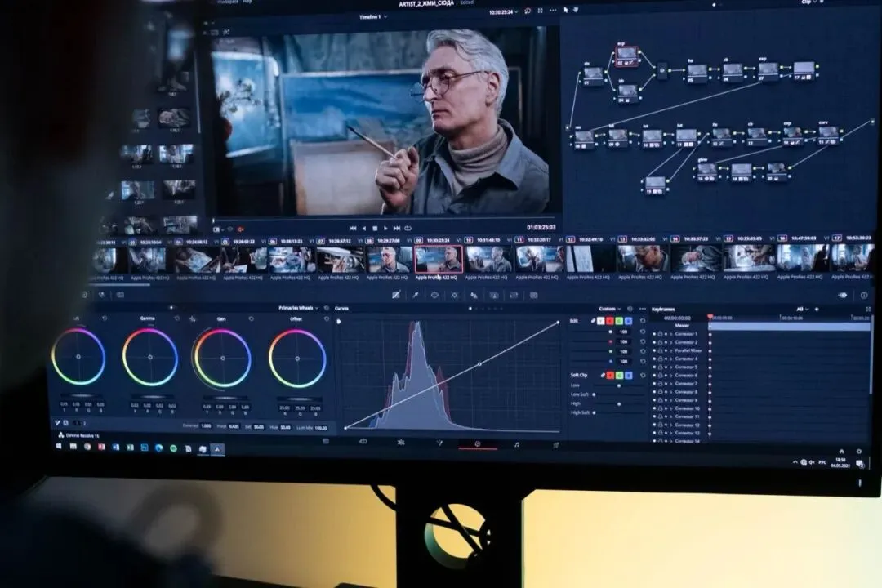Open the Timeline 1 dropdown above viewer
The image size is (882, 588).
click(373, 17)
